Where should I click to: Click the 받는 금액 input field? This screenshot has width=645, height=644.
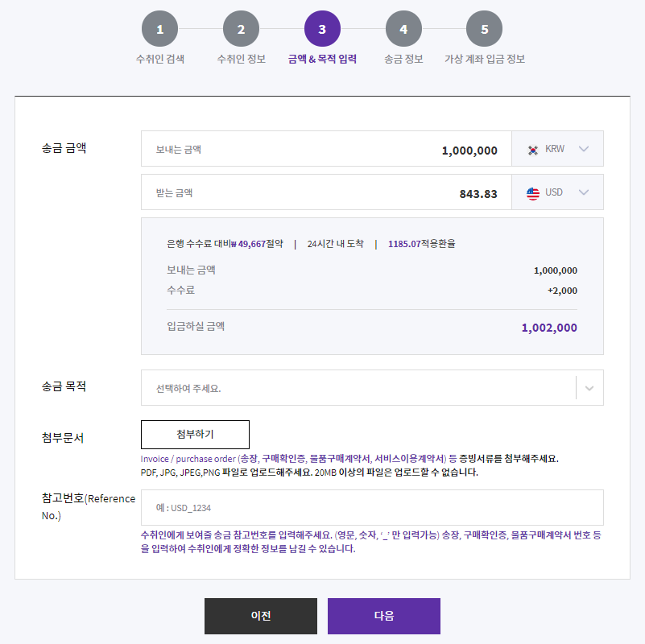coord(326,192)
